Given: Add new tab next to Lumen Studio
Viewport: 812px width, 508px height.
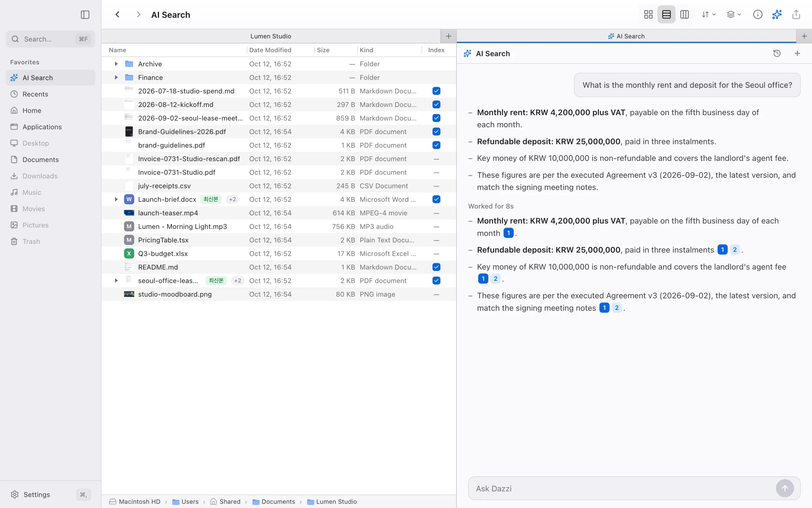Looking at the screenshot, I should pos(448,36).
